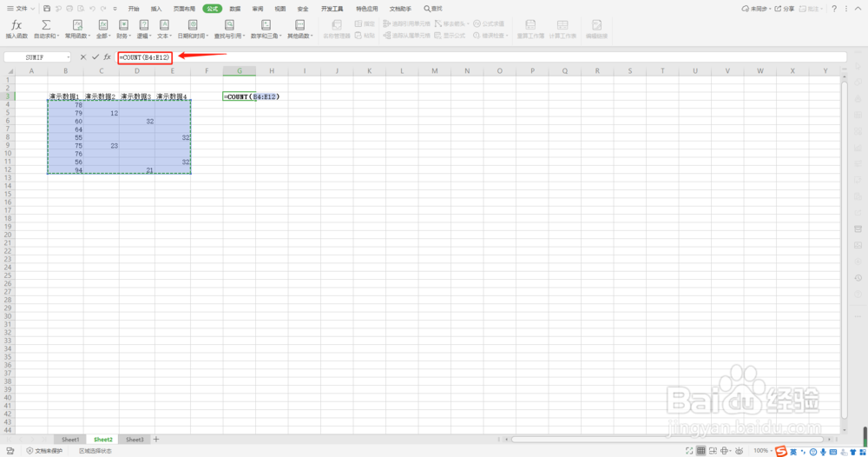Click the Undo arrow icon
This screenshot has width=868, height=457.
click(92, 9)
